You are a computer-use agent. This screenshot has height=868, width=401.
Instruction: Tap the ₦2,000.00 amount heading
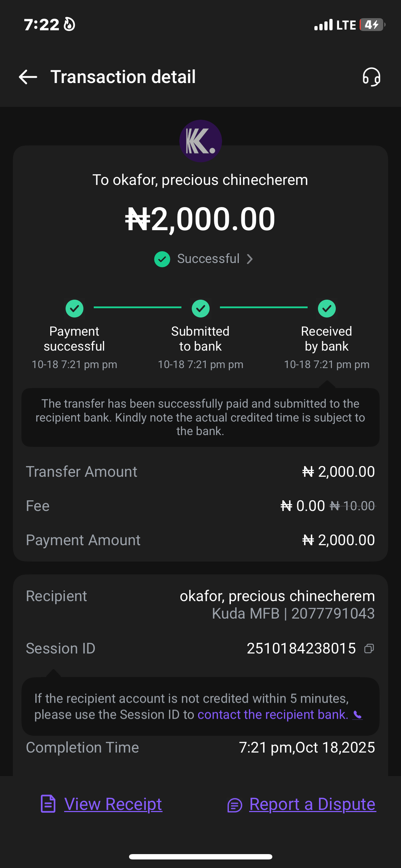pyautogui.click(x=200, y=219)
